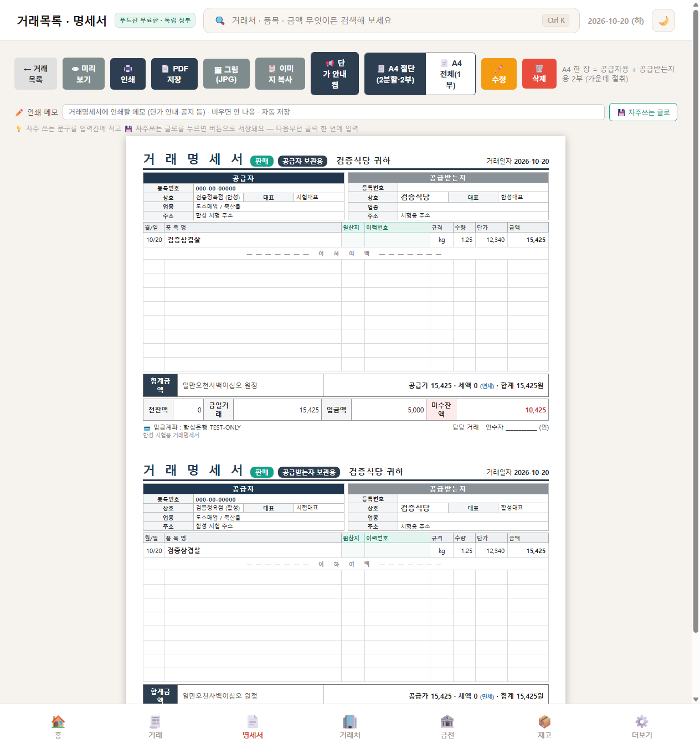
Task: Go to the 금전 section
Action: tap(447, 726)
